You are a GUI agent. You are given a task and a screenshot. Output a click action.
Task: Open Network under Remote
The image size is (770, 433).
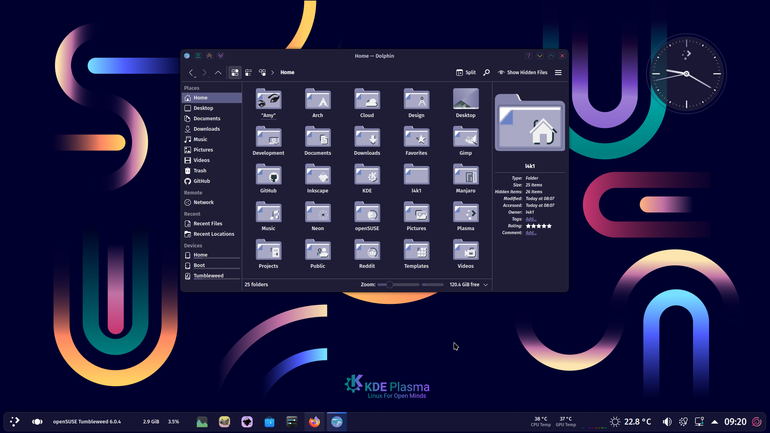[x=212, y=202]
